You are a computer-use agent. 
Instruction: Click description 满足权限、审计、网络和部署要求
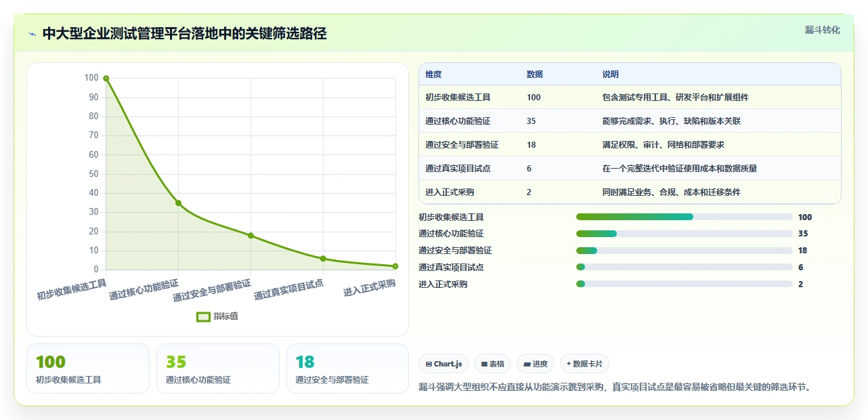tap(663, 145)
